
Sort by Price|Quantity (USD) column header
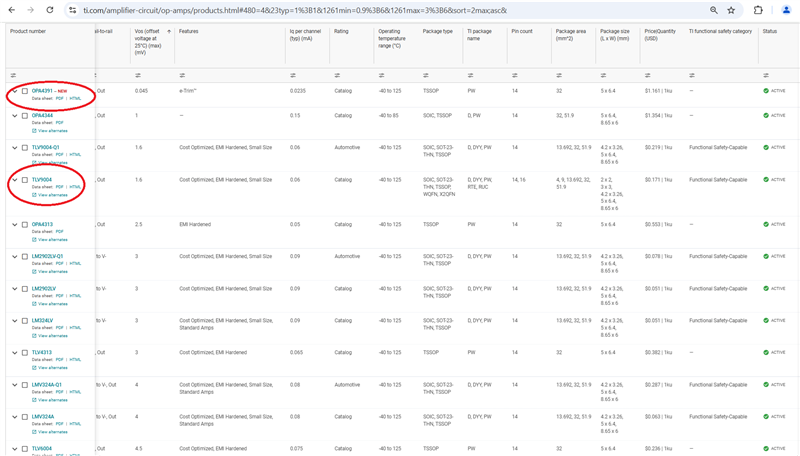(660, 35)
